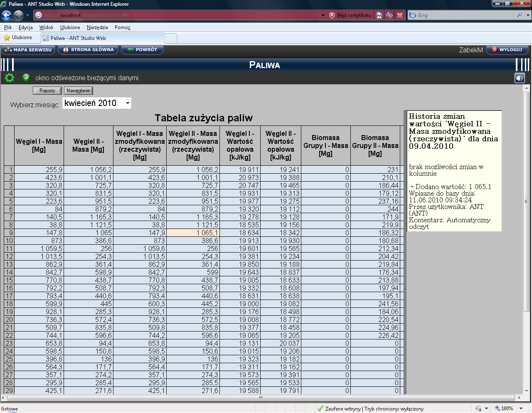
Task: Go to STRONA GŁÓWNA
Action: [x=88, y=50]
